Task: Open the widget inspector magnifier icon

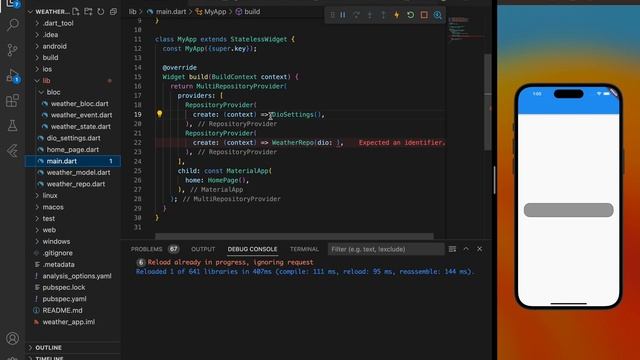Action: (x=438, y=15)
